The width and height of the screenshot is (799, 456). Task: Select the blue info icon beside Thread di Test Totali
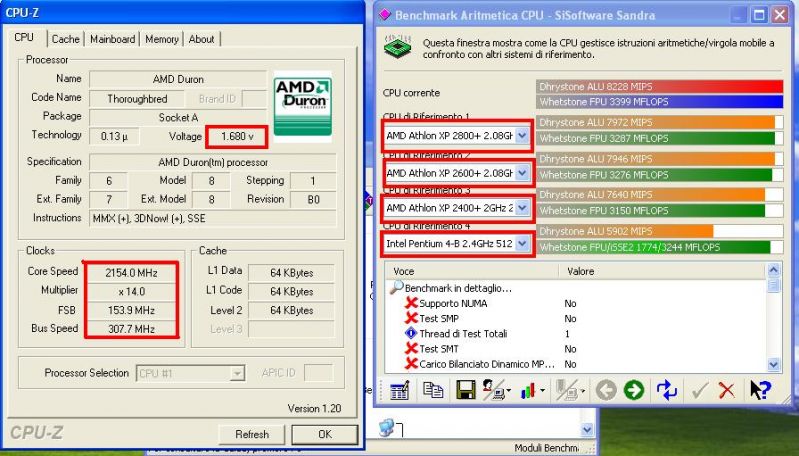tap(411, 333)
